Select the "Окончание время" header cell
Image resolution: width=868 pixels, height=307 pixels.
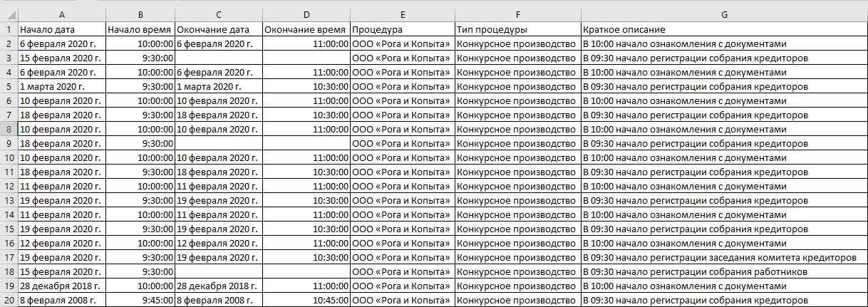tap(306, 30)
